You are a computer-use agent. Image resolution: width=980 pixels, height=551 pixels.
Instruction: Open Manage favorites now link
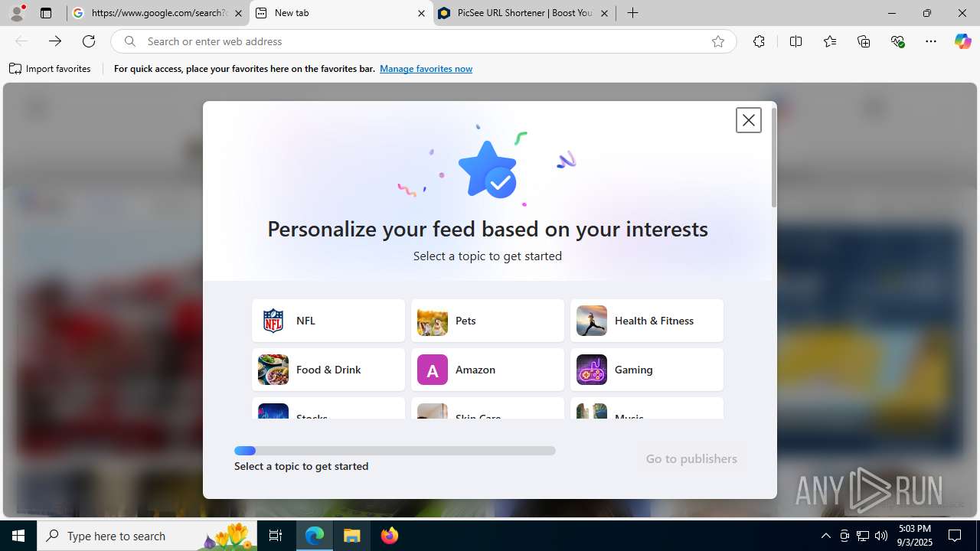426,69
